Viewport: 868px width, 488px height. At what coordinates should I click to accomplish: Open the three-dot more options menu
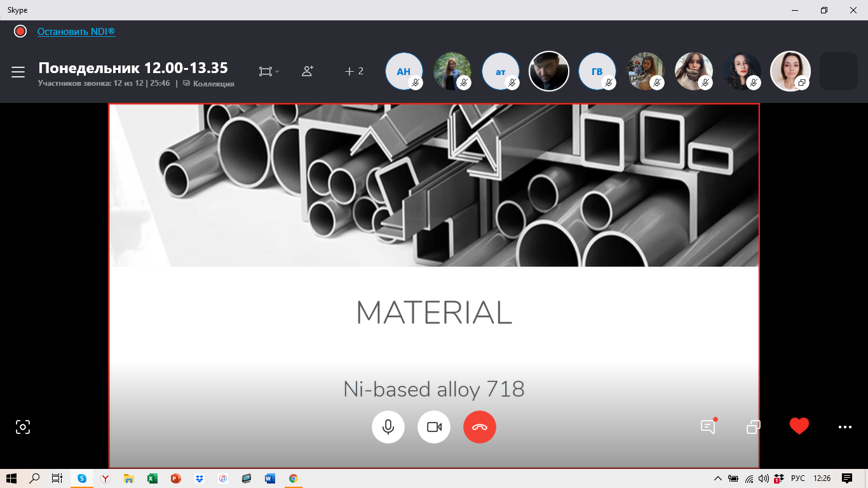(x=844, y=427)
